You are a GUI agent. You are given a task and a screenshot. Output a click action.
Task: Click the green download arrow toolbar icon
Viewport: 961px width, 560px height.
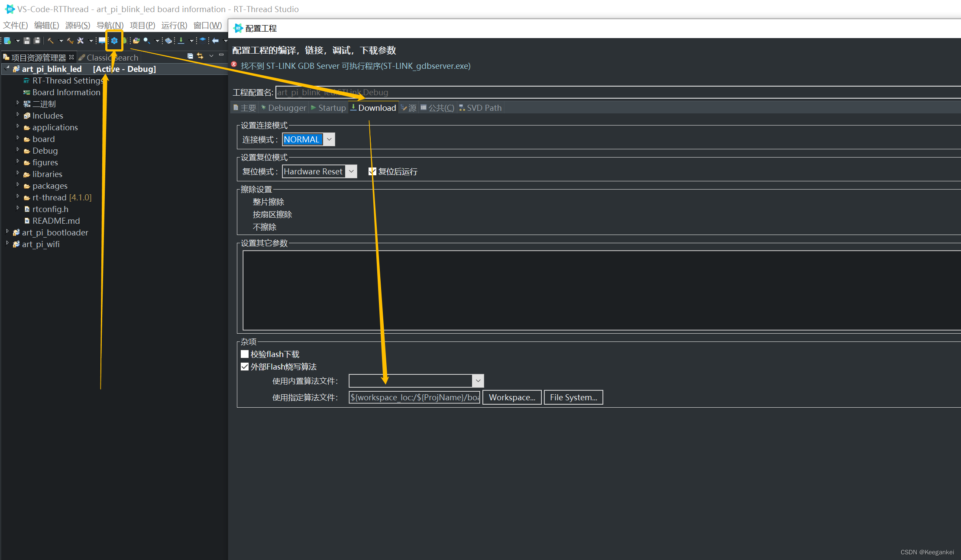tap(181, 41)
